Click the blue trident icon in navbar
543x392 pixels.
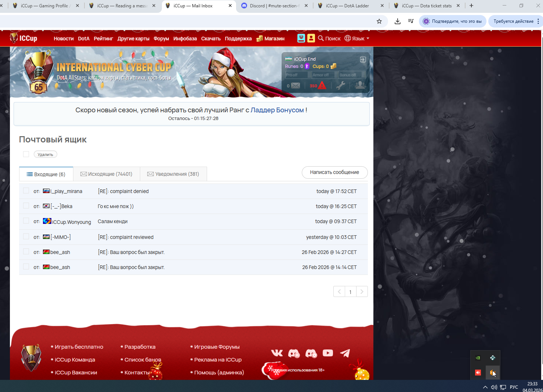(x=301, y=38)
